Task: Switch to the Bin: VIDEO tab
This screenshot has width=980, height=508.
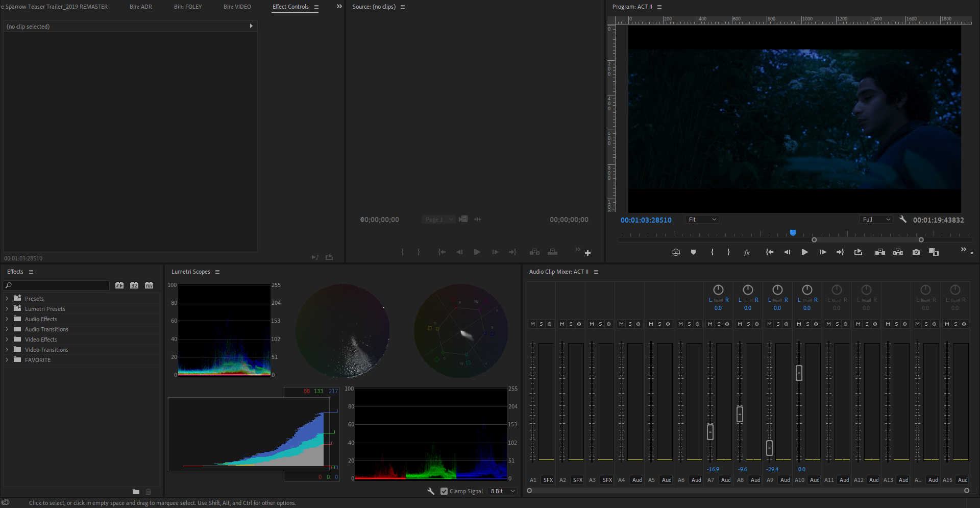Action: pos(237,7)
